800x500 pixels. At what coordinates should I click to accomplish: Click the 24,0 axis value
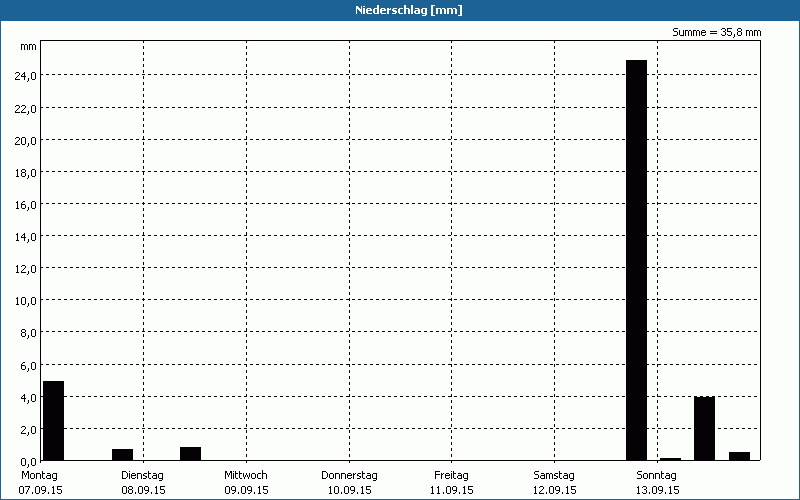pos(26,76)
